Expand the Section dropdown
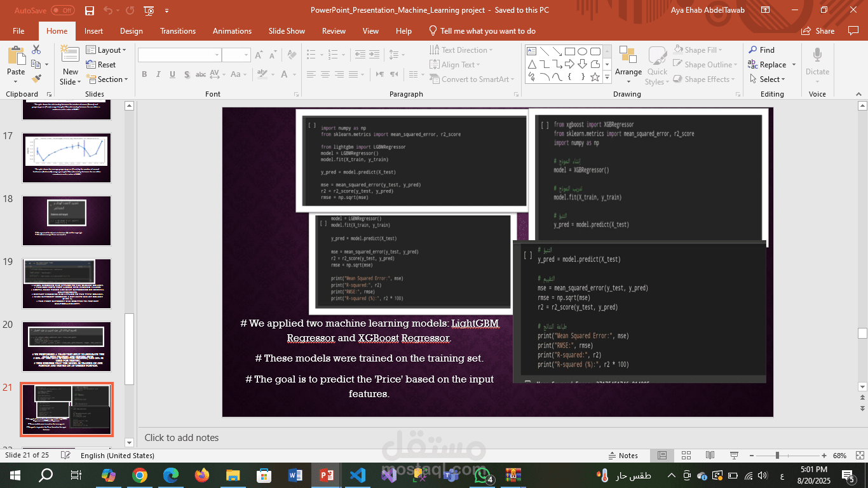 coord(107,79)
